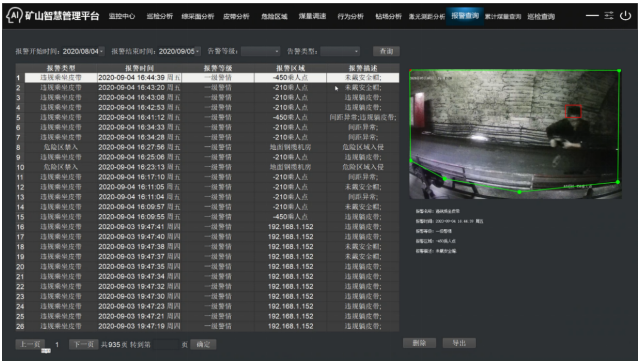Open the 告警等级 dropdown
Viewport: 639px width, 362px height.
point(260,51)
